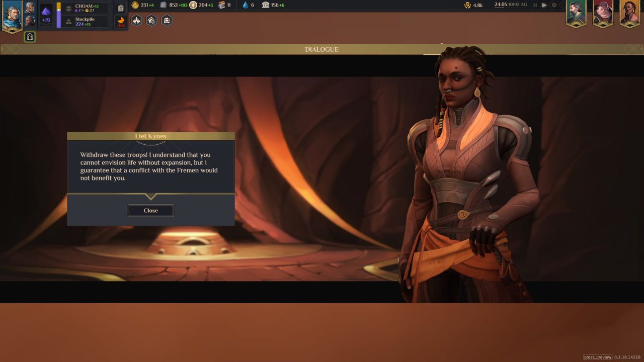Open the Solari gold resource icon

coord(135,5)
